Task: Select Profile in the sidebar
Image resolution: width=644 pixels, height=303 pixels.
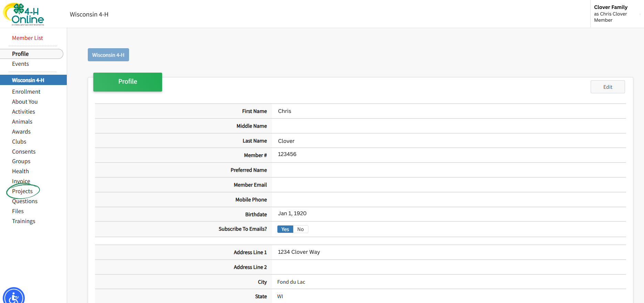Action: [21, 54]
